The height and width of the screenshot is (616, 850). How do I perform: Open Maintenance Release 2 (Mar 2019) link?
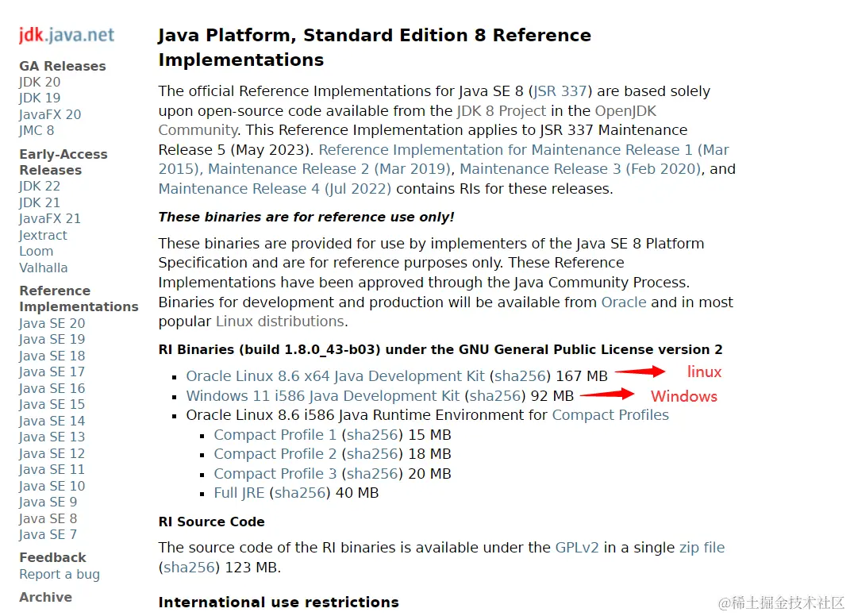click(x=329, y=169)
